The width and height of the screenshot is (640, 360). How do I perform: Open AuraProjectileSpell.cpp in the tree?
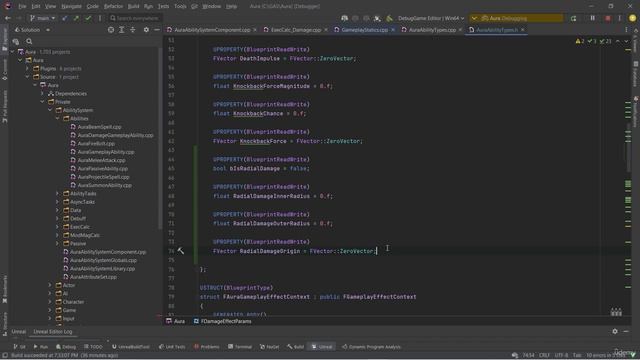tap(103, 177)
